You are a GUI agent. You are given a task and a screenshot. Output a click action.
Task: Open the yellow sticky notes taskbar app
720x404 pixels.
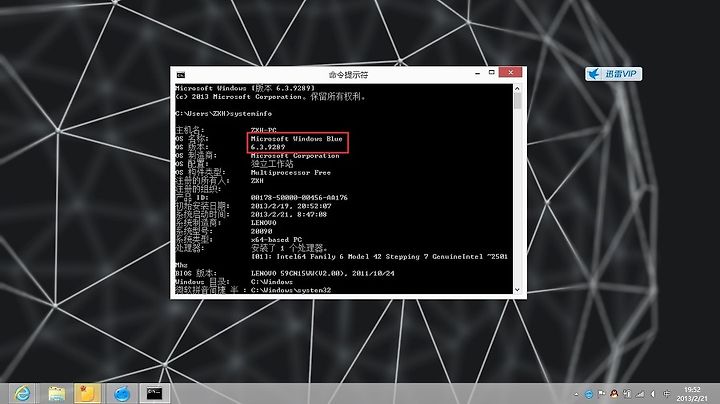point(87,393)
